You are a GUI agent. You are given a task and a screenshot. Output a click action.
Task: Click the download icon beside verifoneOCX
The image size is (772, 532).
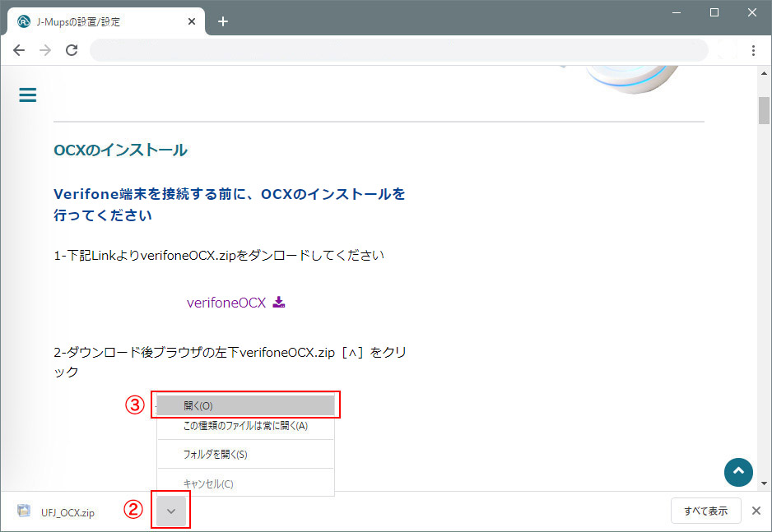point(279,303)
